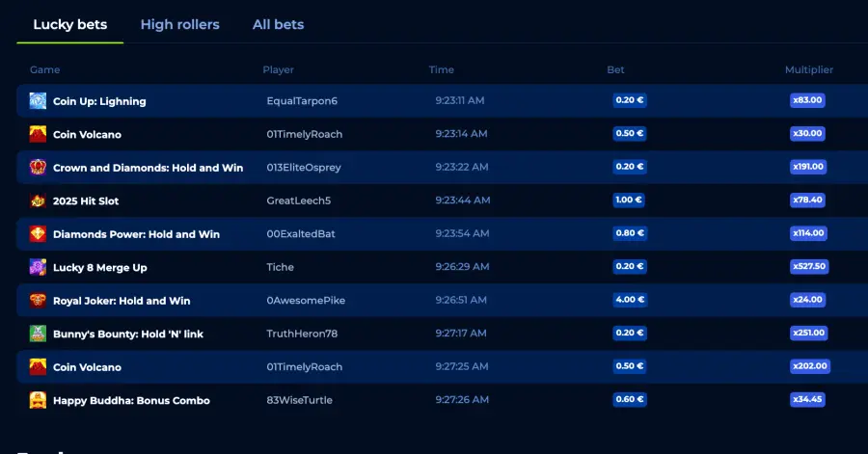Switch to the Lucky bets tab

[x=69, y=24]
